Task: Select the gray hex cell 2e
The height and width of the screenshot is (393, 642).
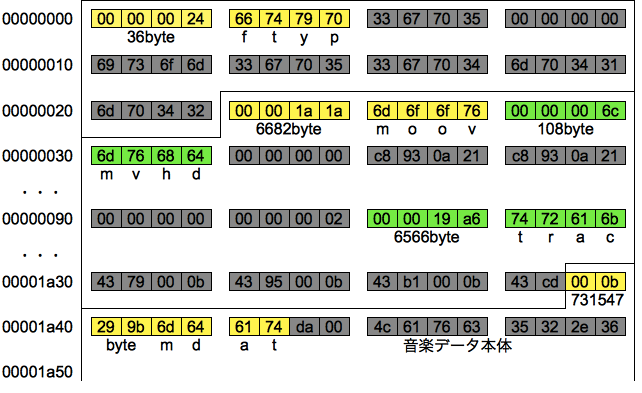Action: pos(580,327)
